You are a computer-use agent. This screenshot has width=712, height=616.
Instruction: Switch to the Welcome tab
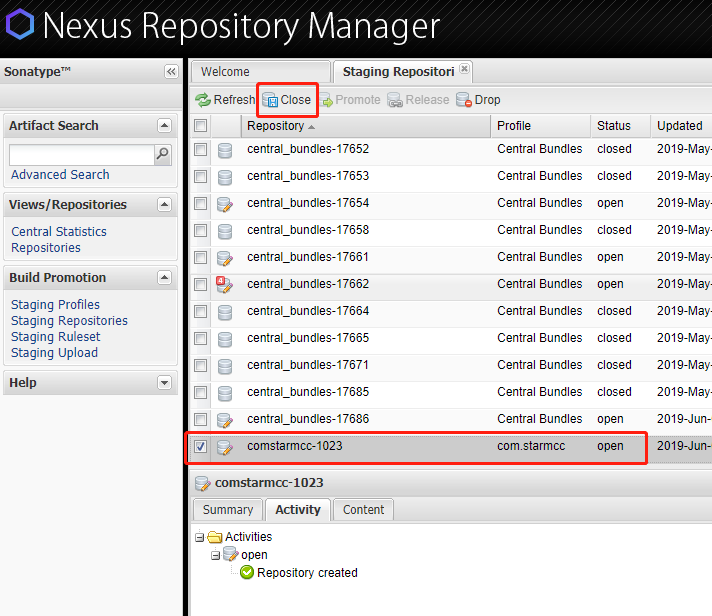pyautogui.click(x=261, y=72)
